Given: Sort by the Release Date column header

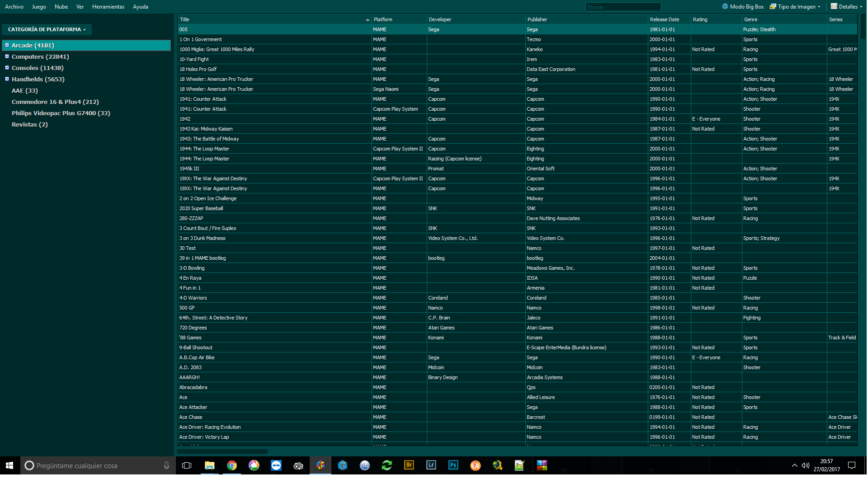Looking at the screenshot, I should (669, 19).
